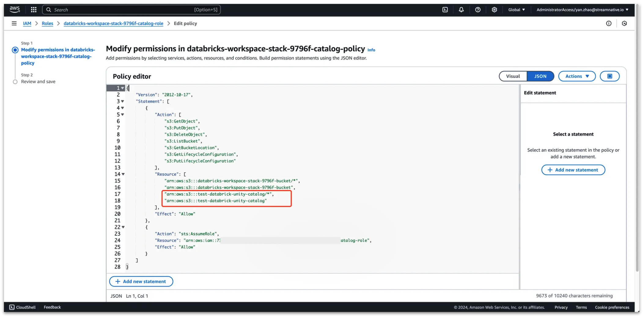644x316 pixels.
Task: Launch CloudShell from the bottom status bar
Action: (x=22, y=307)
